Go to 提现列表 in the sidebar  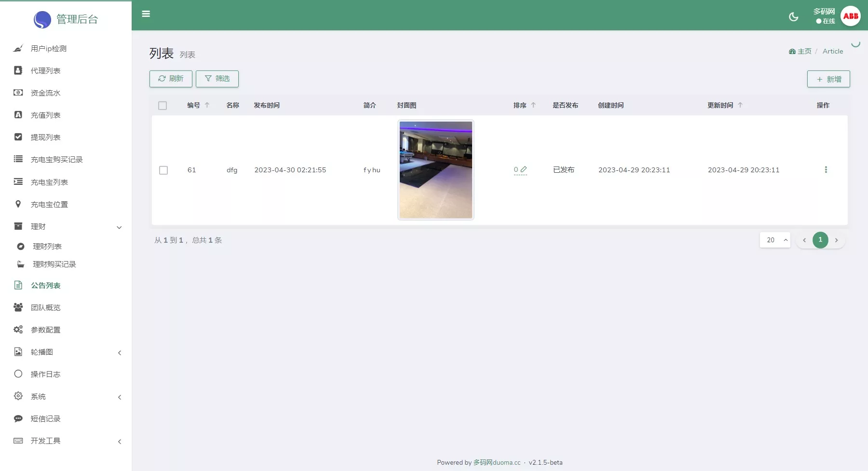point(45,138)
